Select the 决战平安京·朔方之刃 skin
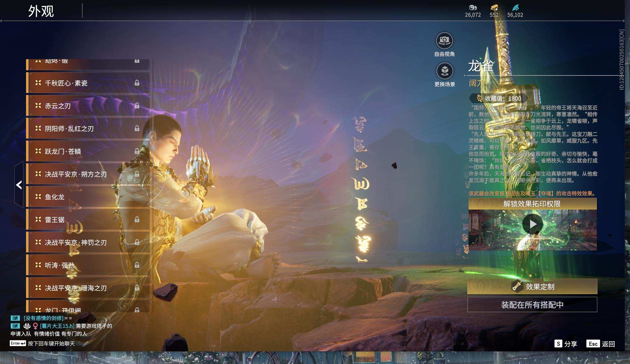630x364 pixels. (x=88, y=174)
